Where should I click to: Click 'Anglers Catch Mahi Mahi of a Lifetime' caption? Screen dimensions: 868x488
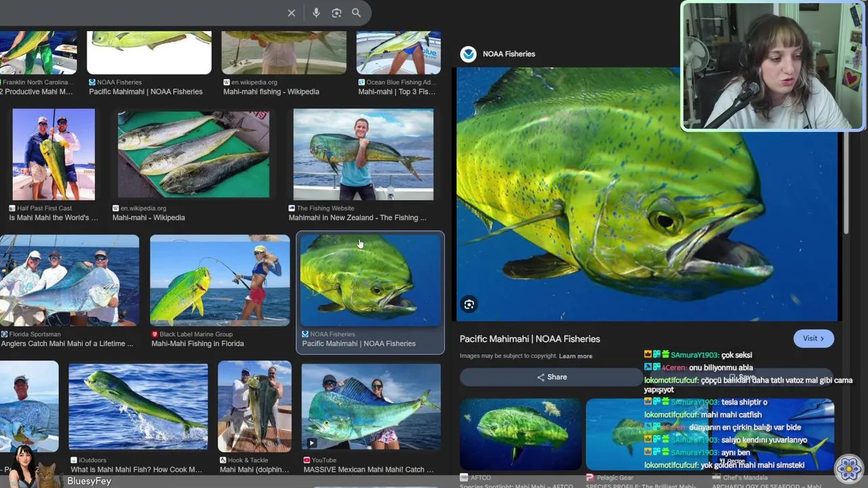click(x=67, y=344)
